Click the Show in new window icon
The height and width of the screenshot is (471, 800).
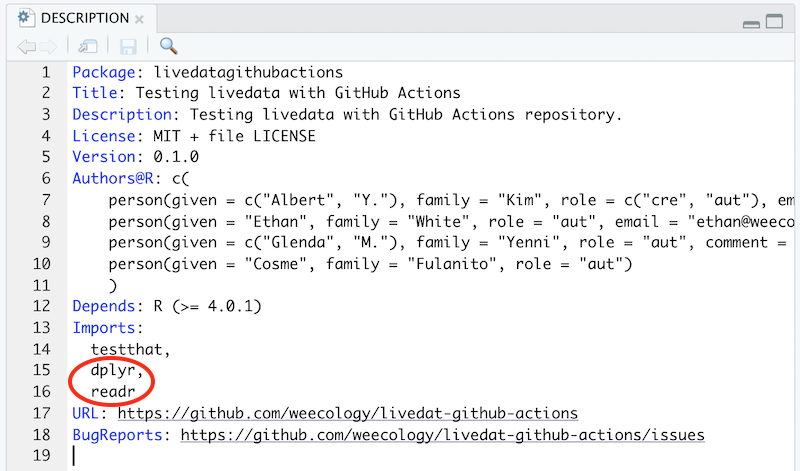pyautogui.click(x=89, y=46)
